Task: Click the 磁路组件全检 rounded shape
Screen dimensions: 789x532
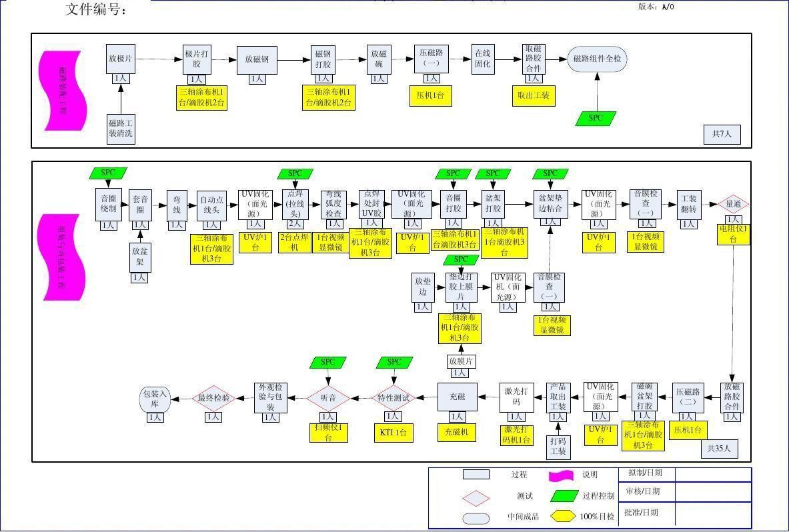Action: [x=597, y=59]
